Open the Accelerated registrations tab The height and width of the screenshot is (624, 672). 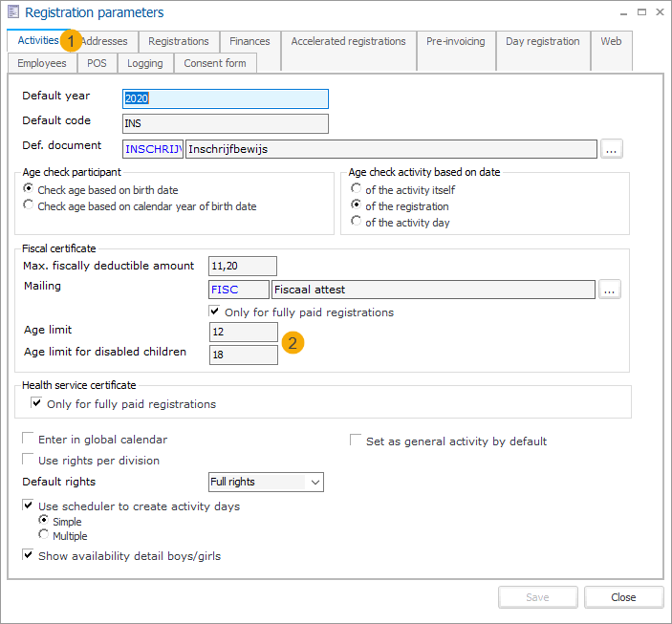pos(348,41)
